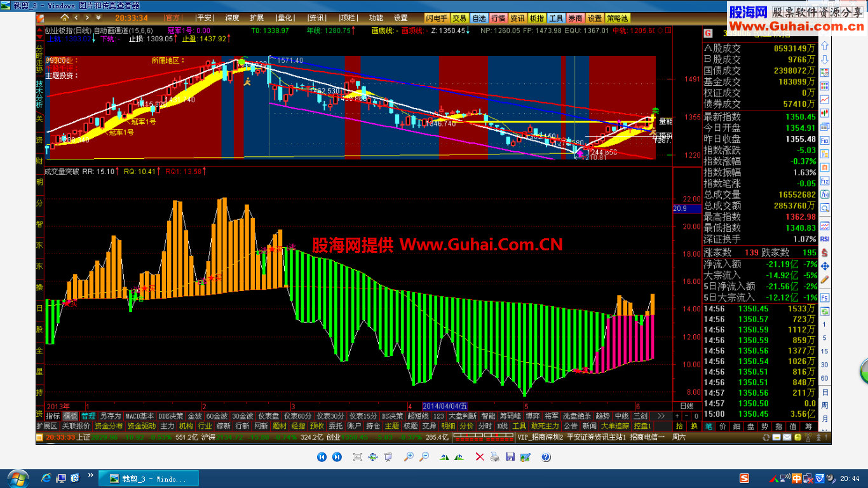Select the 大单追踪 tab
Screen dimensions: 868x488
[x=614, y=426]
